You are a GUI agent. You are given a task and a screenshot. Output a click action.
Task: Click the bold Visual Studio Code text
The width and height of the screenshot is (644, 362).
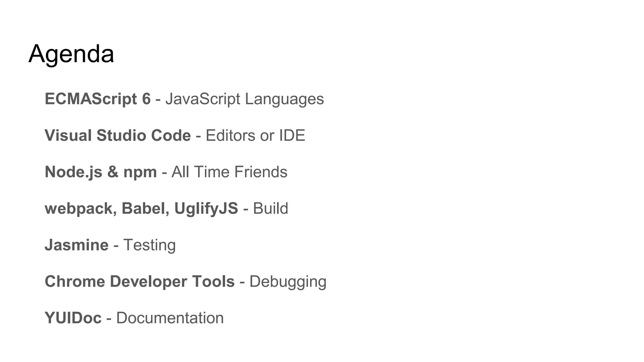[118, 135]
